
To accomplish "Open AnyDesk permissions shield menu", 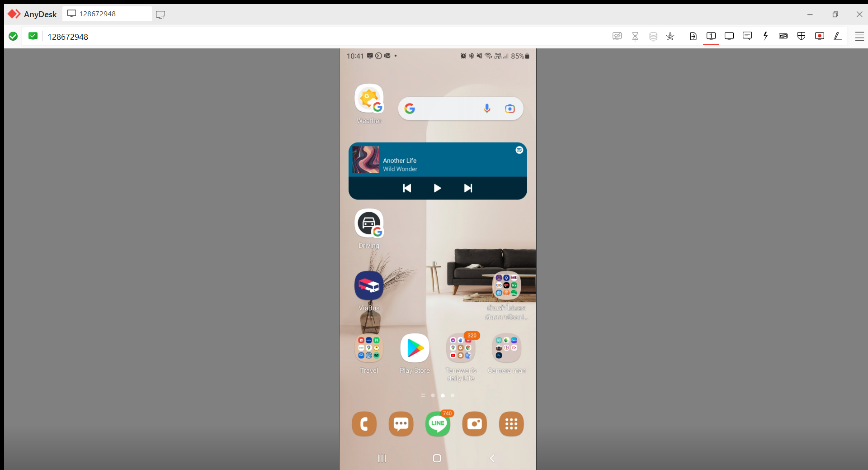I will tap(802, 36).
